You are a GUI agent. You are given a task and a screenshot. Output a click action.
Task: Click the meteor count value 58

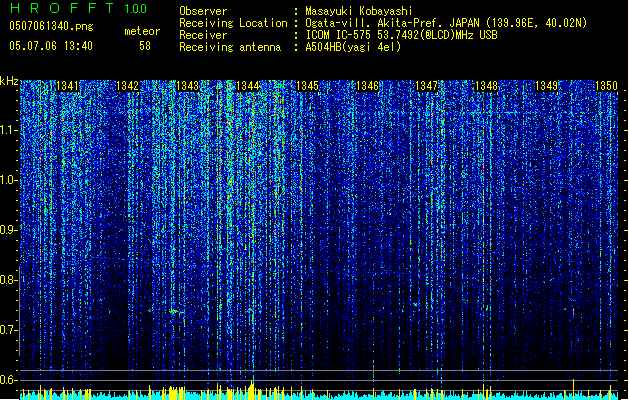click(145, 46)
